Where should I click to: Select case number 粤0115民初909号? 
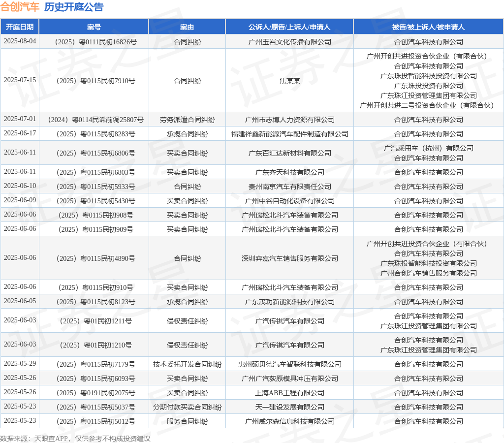coord(95,229)
